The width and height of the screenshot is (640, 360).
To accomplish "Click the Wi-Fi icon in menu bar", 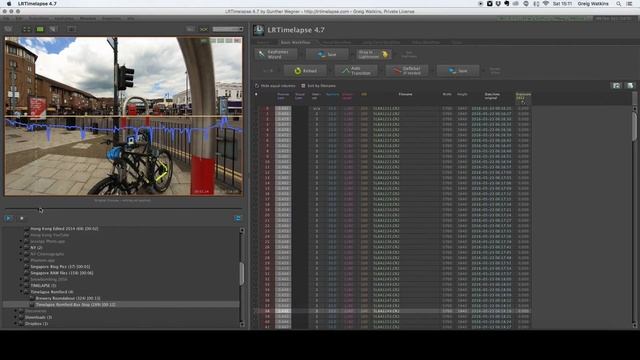I will (546, 4).
